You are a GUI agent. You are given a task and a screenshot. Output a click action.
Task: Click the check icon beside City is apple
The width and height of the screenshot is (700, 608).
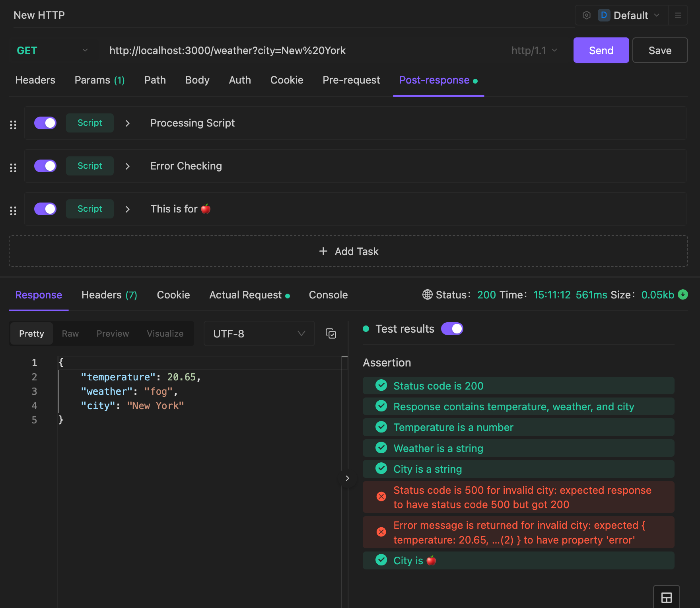381,560
